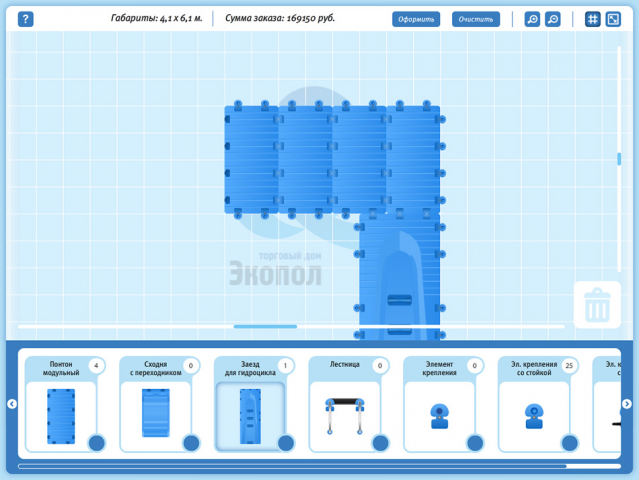Viewport: 639px width, 480px height.
Task: Select the Элемент крепления thumbnail
Action: coord(439,416)
